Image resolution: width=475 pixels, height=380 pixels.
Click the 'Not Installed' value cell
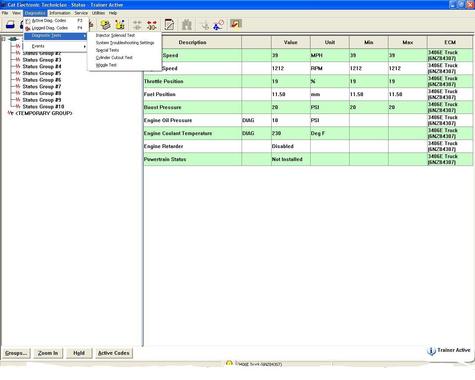click(291, 159)
